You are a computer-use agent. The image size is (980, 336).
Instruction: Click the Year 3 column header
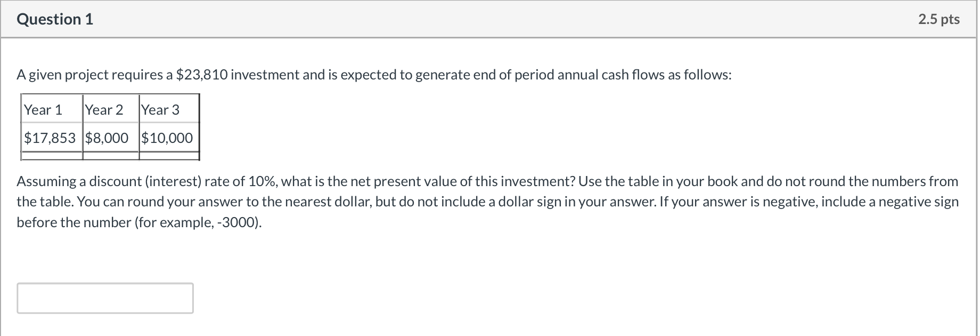[x=160, y=110]
